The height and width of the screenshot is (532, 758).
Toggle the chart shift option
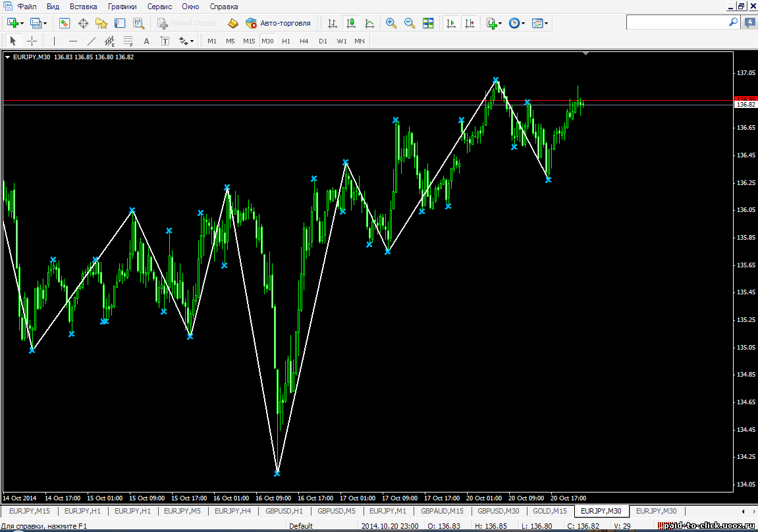(x=470, y=23)
